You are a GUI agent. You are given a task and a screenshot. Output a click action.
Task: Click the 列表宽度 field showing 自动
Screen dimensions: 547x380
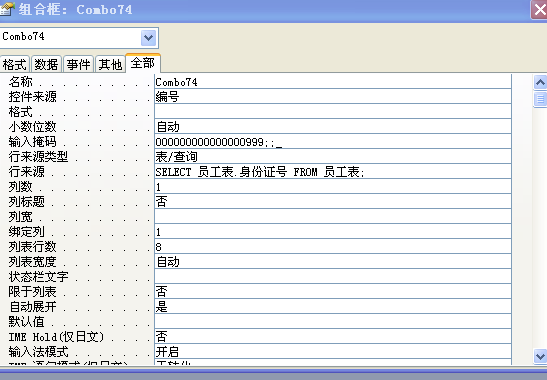click(x=333, y=262)
